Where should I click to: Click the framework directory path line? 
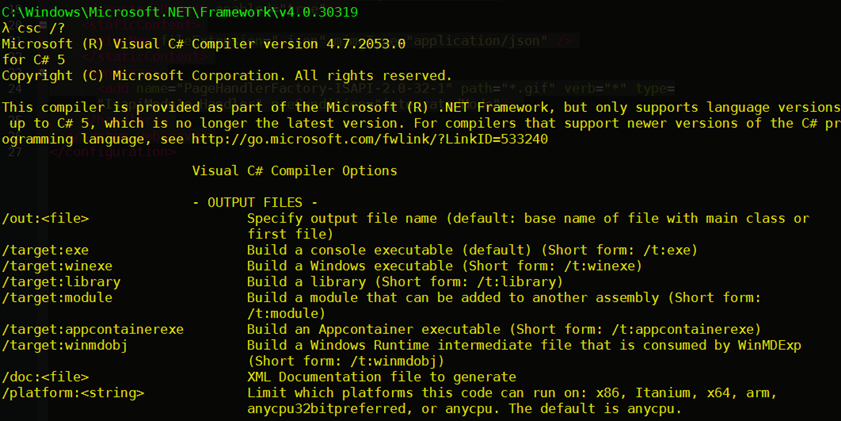click(x=180, y=12)
